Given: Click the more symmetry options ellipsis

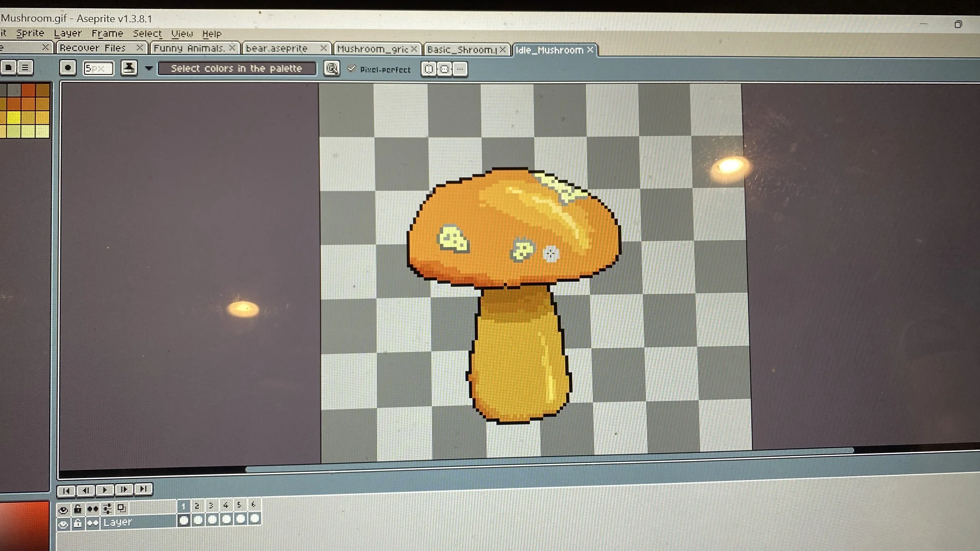Looking at the screenshot, I should (460, 69).
